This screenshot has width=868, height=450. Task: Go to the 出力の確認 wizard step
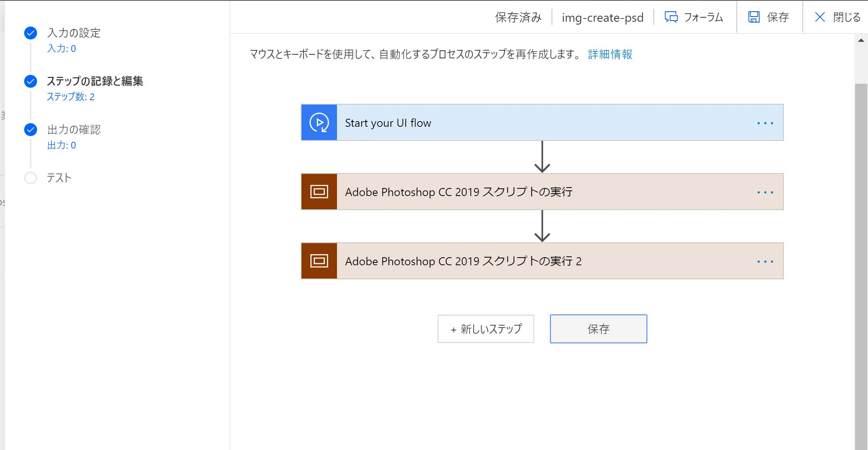click(x=74, y=130)
